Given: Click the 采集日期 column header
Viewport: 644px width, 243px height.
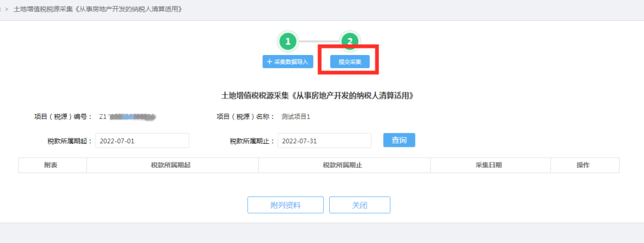Looking at the screenshot, I should (x=490, y=165).
